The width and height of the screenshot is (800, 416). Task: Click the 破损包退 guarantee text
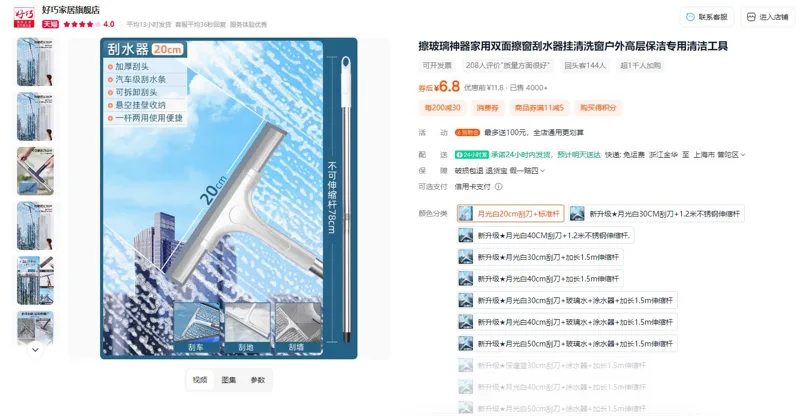[x=469, y=170]
